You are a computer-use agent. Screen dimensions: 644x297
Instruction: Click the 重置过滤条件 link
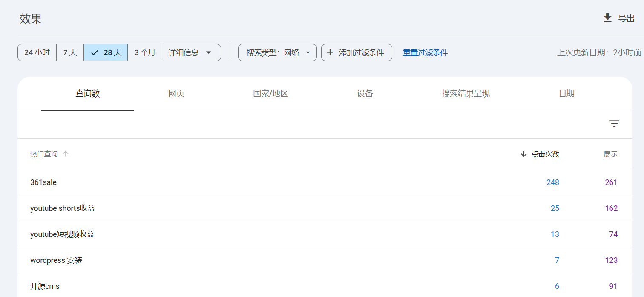click(x=425, y=53)
